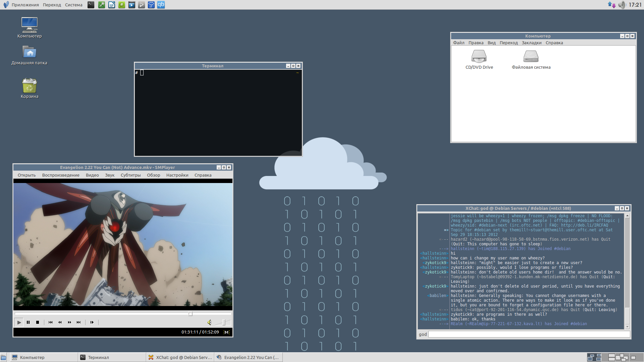Advance one frame in SMPlayer
Viewport: 644px width, 362px height.
coord(92,322)
